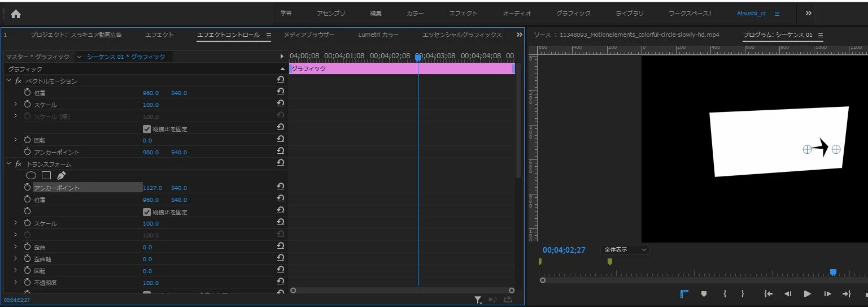Viewport: 868px width, 307px height.
Task: Switch to オーディオ workspace
Action: [517, 14]
